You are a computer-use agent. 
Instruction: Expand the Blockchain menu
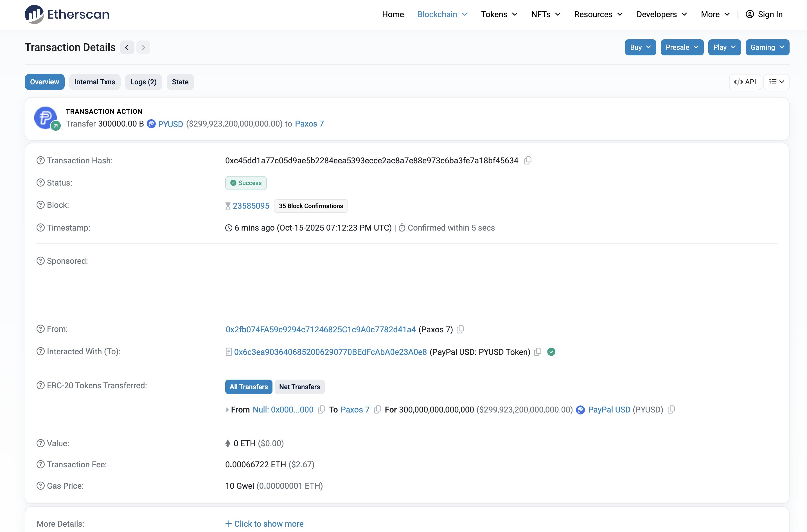[442, 14]
